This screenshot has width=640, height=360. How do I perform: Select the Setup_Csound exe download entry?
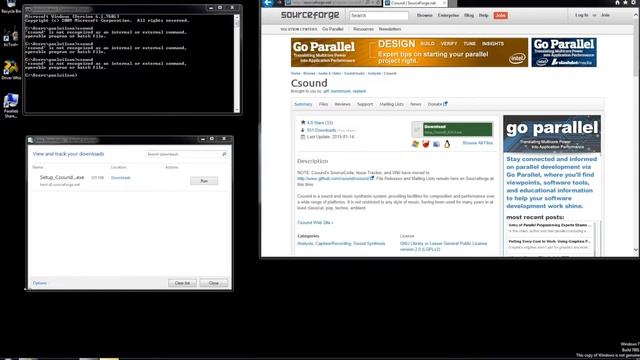point(129,181)
